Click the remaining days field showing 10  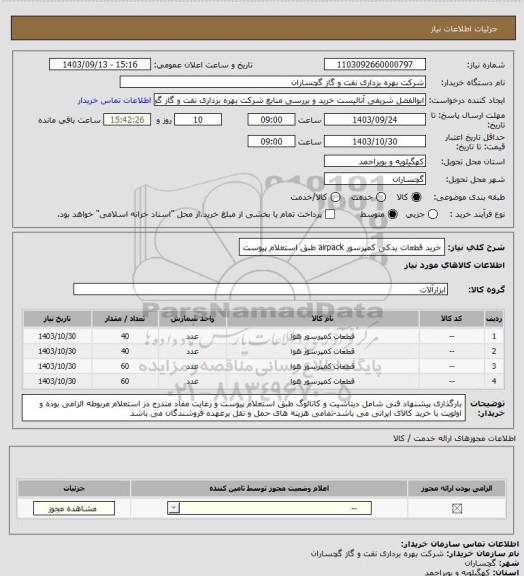tap(198, 120)
